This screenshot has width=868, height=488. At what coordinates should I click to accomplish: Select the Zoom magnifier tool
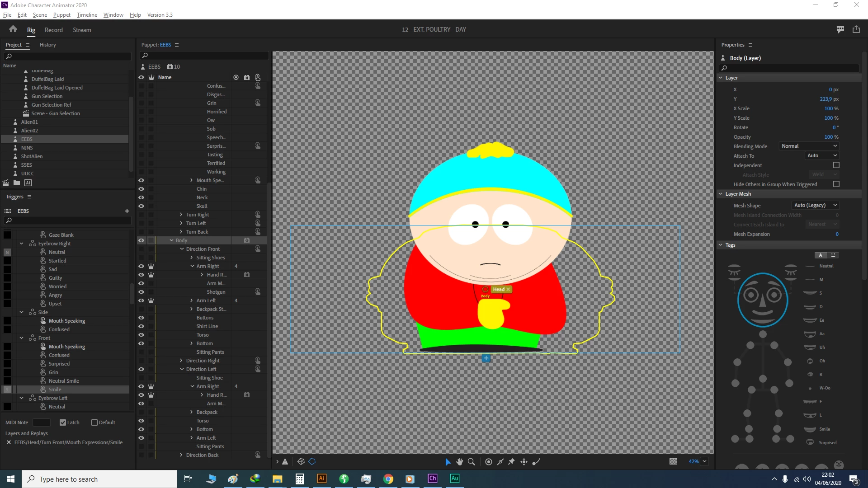(x=472, y=462)
